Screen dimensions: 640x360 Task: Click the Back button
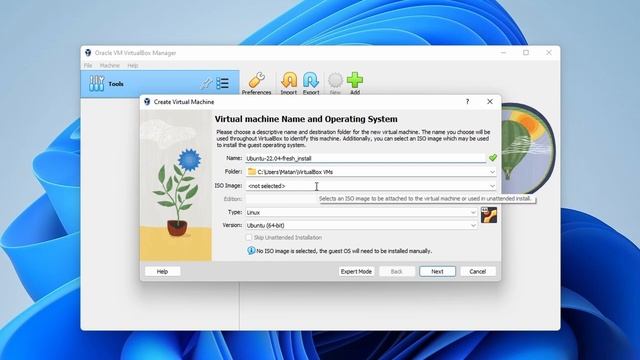pos(396,271)
